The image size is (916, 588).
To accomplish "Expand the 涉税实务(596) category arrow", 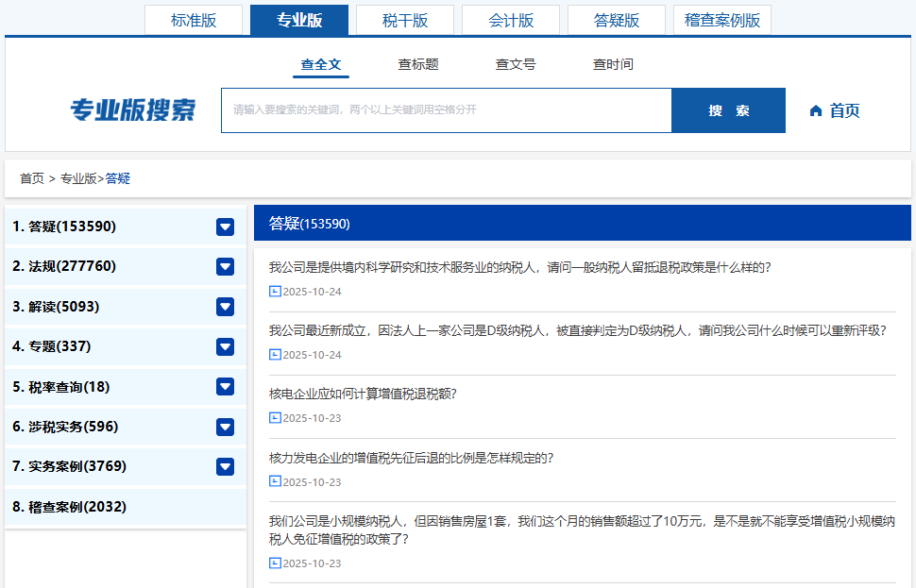I will pyautogui.click(x=225, y=427).
